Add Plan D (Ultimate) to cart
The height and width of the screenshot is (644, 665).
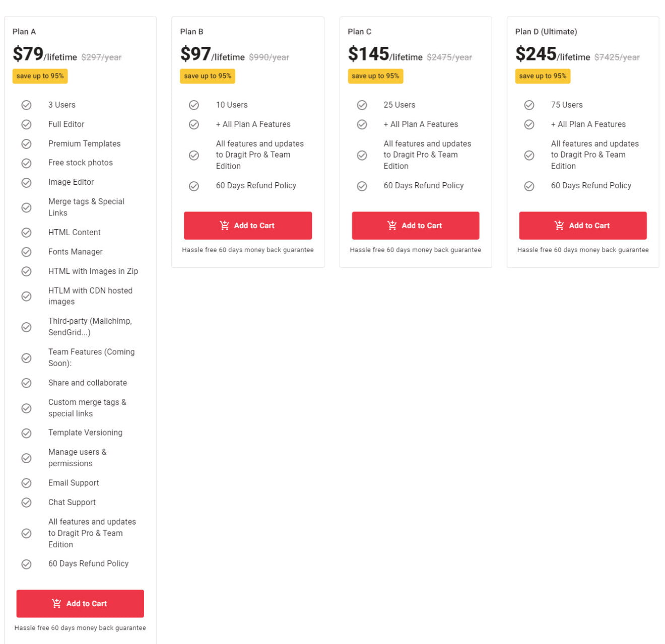click(582, 226)
